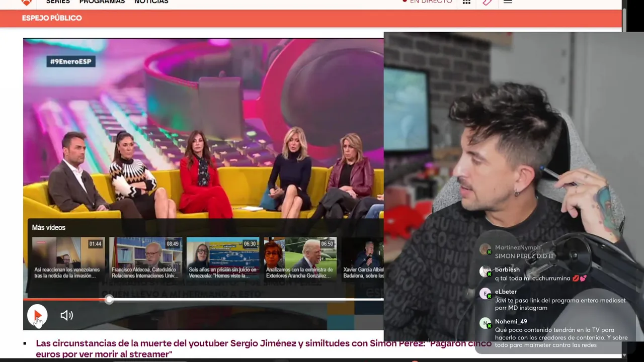
Task: Open the grid apps icon in header
Action: tap(466, 2)
